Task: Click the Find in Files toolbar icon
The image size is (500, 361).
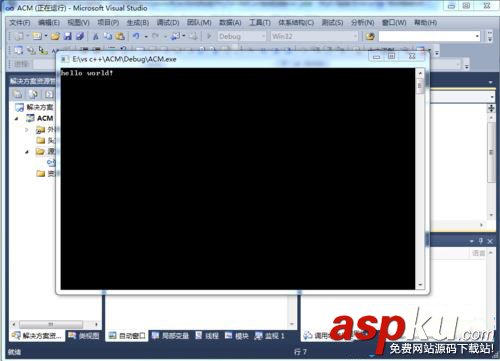Action: tap(370, 36)
